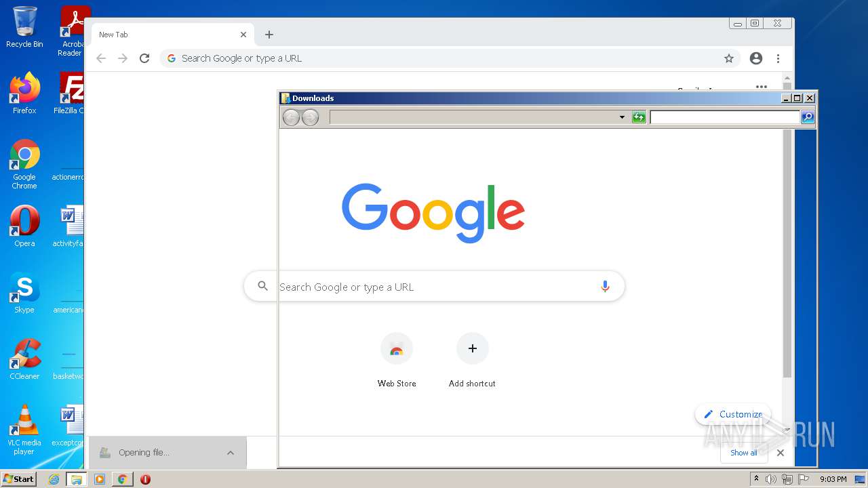The image size is (868, 488).
Task: Open Internet Explorer from taskbar
Action: [54, 479]
